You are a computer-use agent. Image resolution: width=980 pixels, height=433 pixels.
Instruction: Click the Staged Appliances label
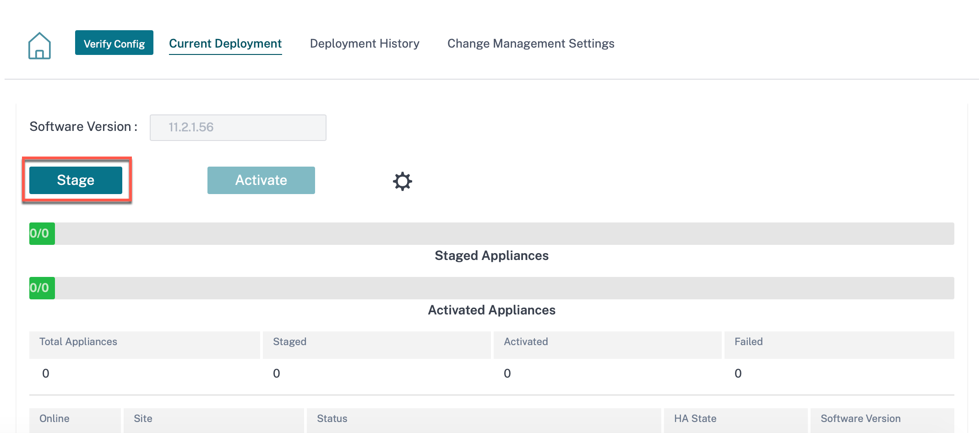click(492, 255)
